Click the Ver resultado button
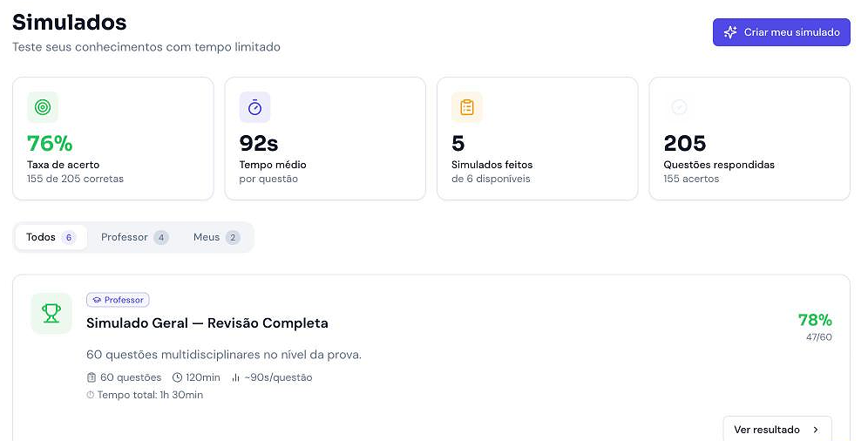Viewport: 868px width, 441px height. (x=777, y=430)
